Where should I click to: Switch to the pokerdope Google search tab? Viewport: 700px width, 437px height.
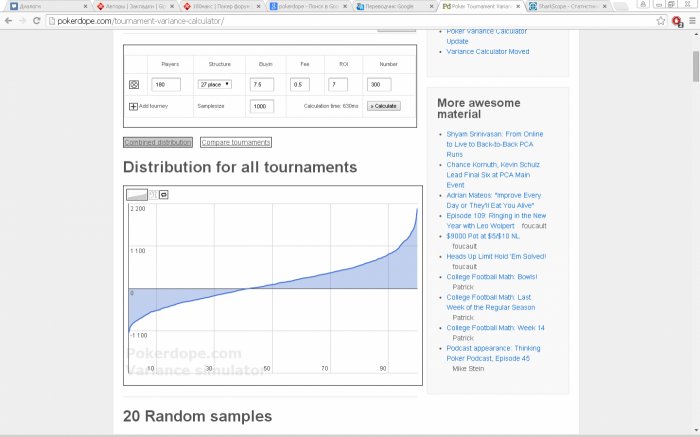pyautogui.click(x=306, y=7)
